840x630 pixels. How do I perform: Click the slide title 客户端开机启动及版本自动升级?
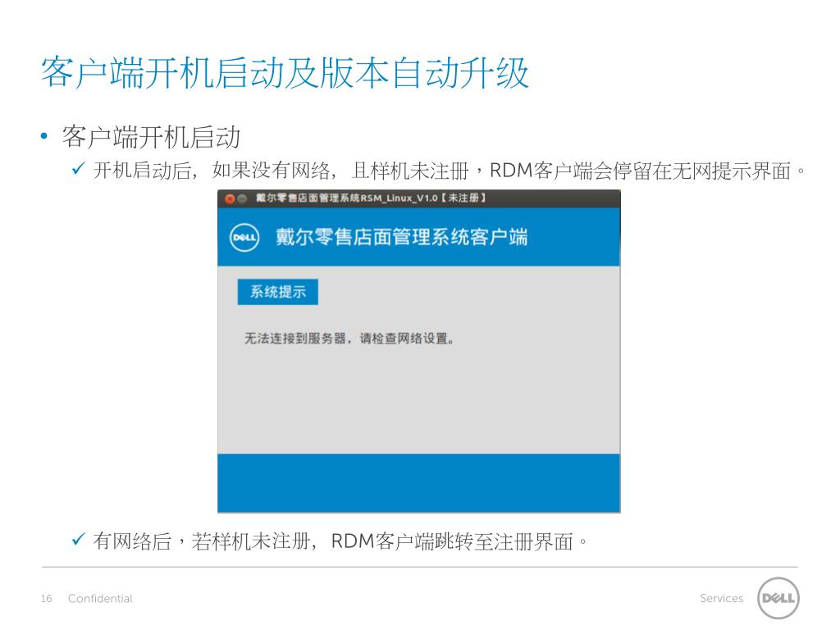[x=285, y=72]
